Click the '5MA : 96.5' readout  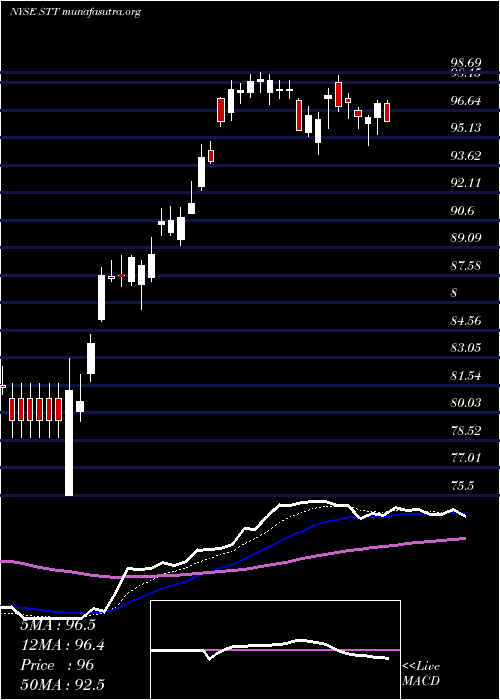(58, 625)
